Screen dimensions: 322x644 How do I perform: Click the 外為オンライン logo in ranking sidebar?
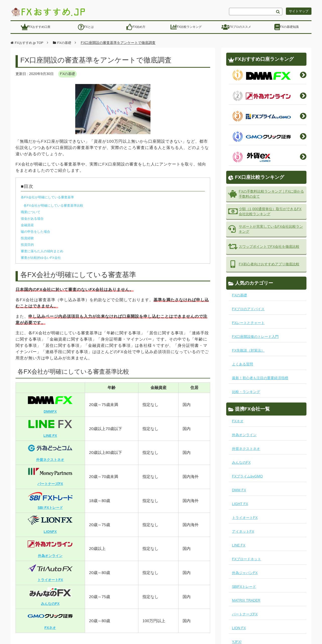[268, 96]
